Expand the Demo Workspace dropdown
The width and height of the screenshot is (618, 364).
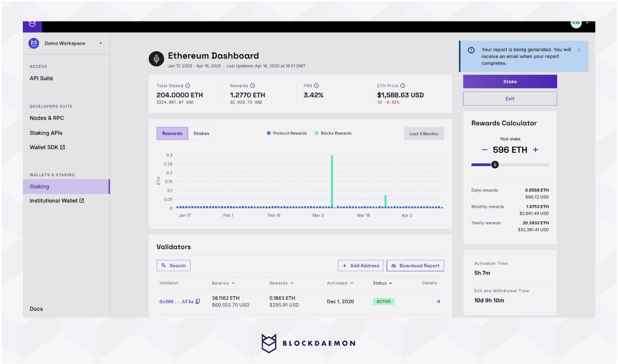[101, 43]
